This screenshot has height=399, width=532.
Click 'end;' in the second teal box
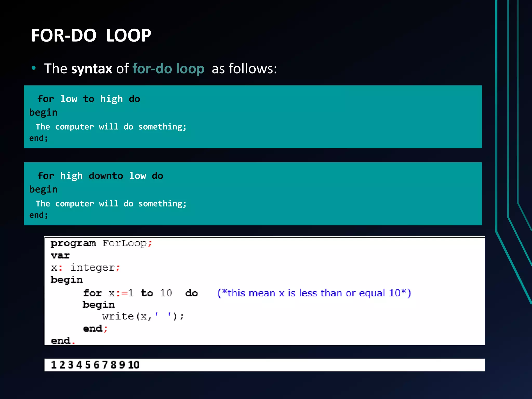pyautogui.click(x=38, y=215)
